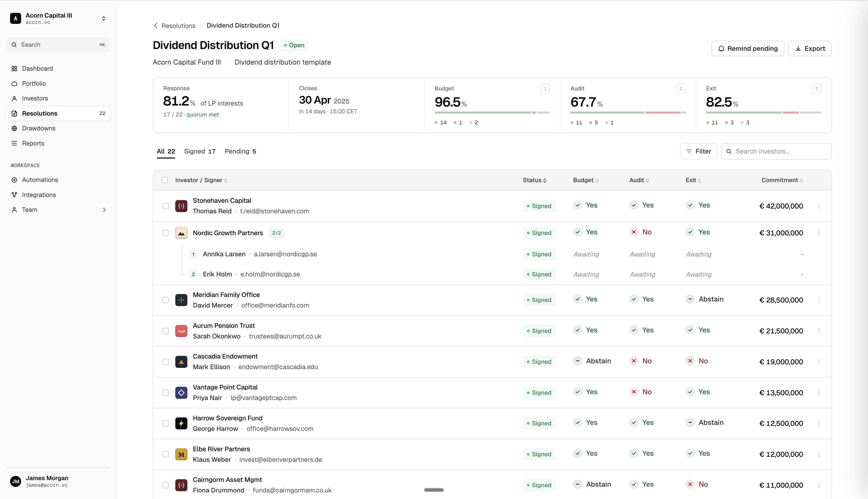Click the Harrow Sovereign Fund lightning logo
This screenshot has height=499, width=868.
[x=181, y=424]
